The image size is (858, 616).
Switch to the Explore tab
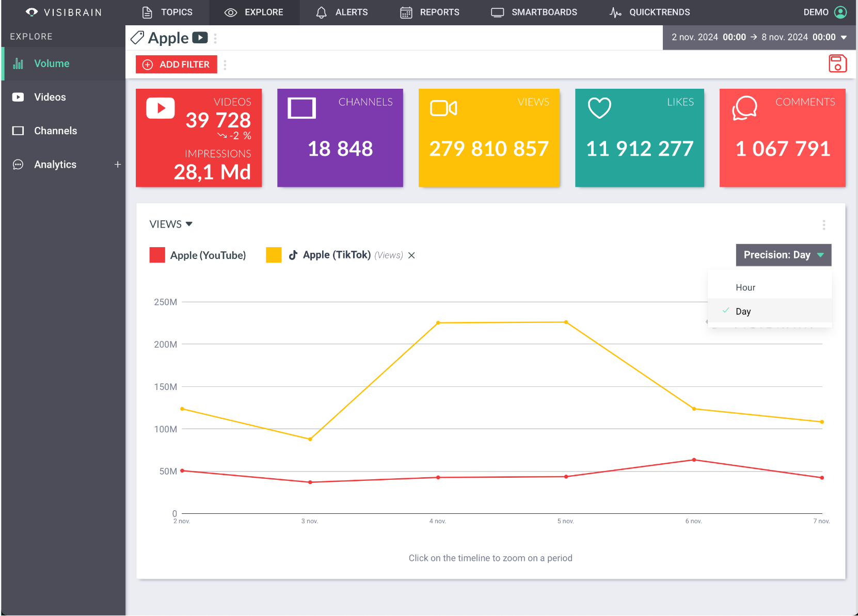pos(254,12)
